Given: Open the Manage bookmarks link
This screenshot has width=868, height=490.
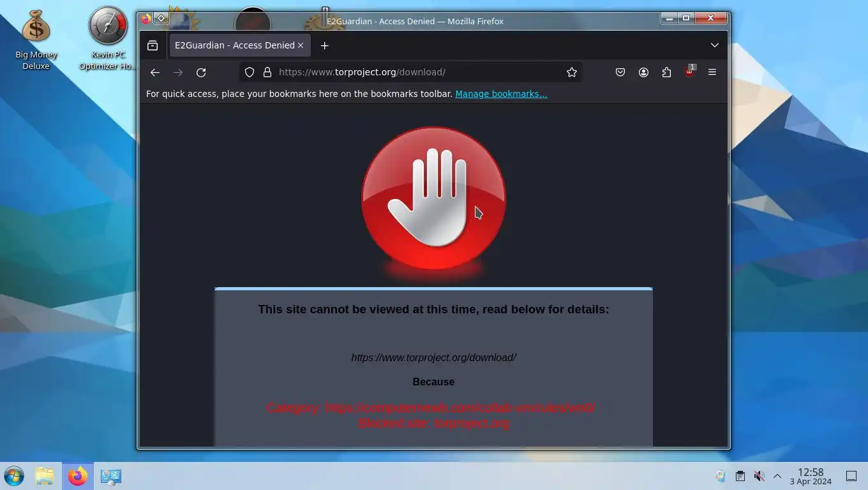Looking at the screenshot, I should coord(501,94).
